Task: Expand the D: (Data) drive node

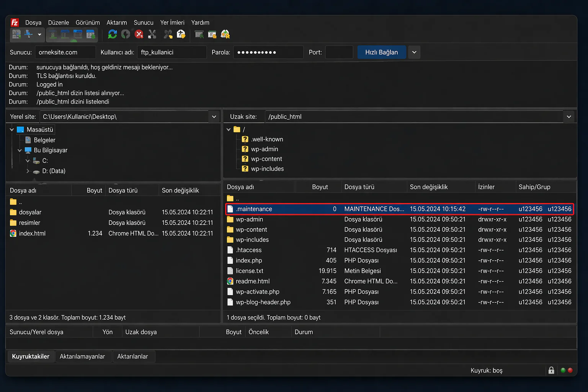Action: (28, 171)
